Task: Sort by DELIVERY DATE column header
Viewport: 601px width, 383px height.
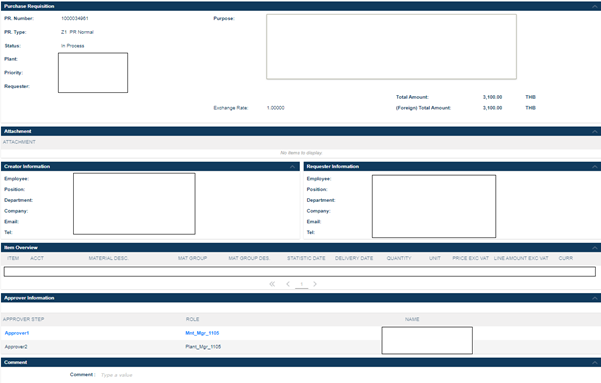Action: click(354, 258)
